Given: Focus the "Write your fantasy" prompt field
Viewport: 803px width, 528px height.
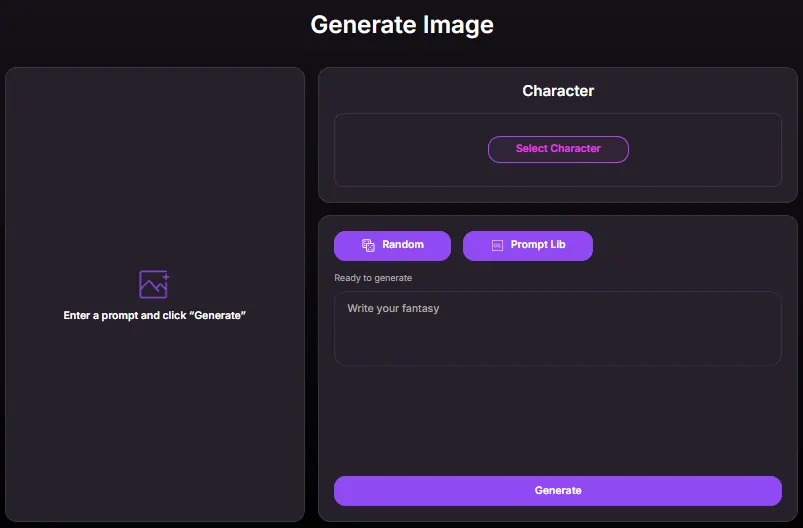Looking at the screenshot, I should tap(558, 328).
